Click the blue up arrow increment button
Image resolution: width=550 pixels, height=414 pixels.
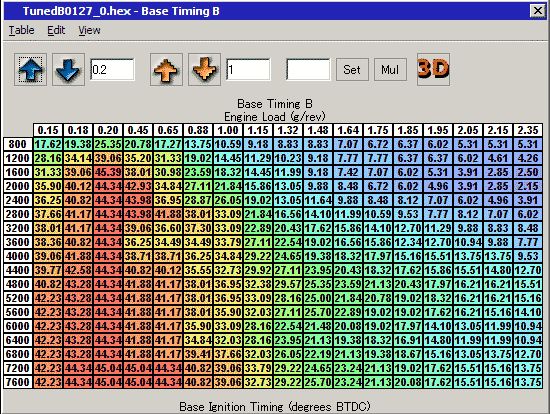31,69
